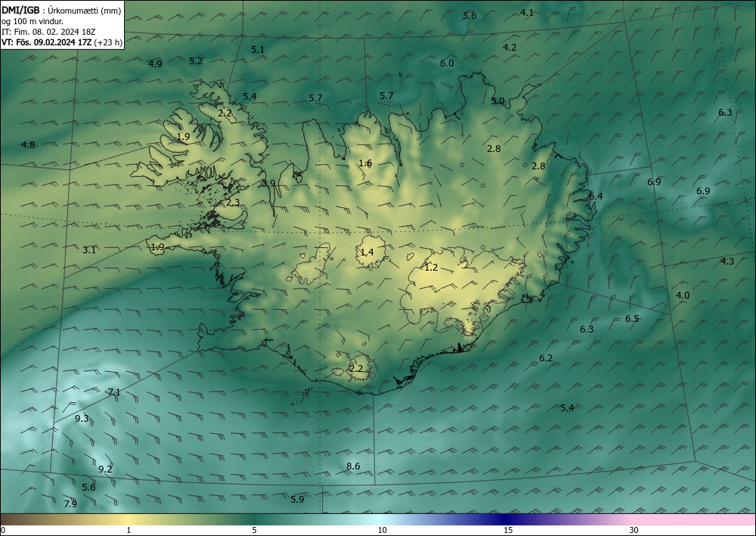Click the 7.9 value in bottom corner

click(x=70, y=503)
